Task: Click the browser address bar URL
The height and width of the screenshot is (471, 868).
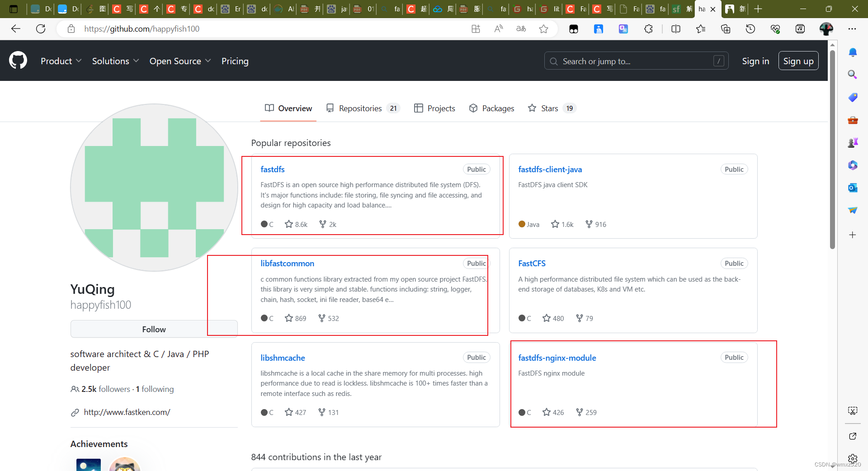Action: click(142, 29)
